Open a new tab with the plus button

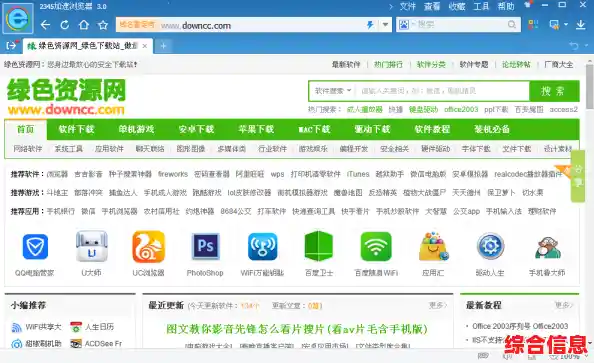pyautogui.click(x=163, y=46)
